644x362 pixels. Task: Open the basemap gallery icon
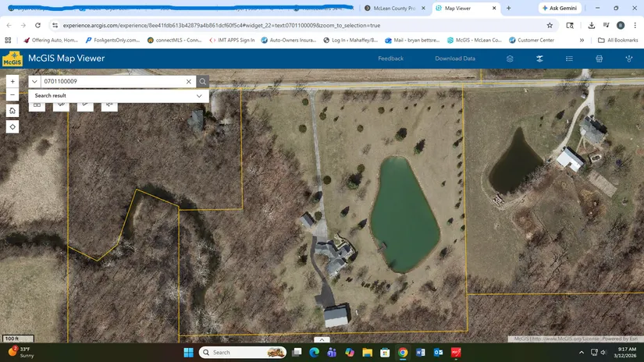click(539, 59)
